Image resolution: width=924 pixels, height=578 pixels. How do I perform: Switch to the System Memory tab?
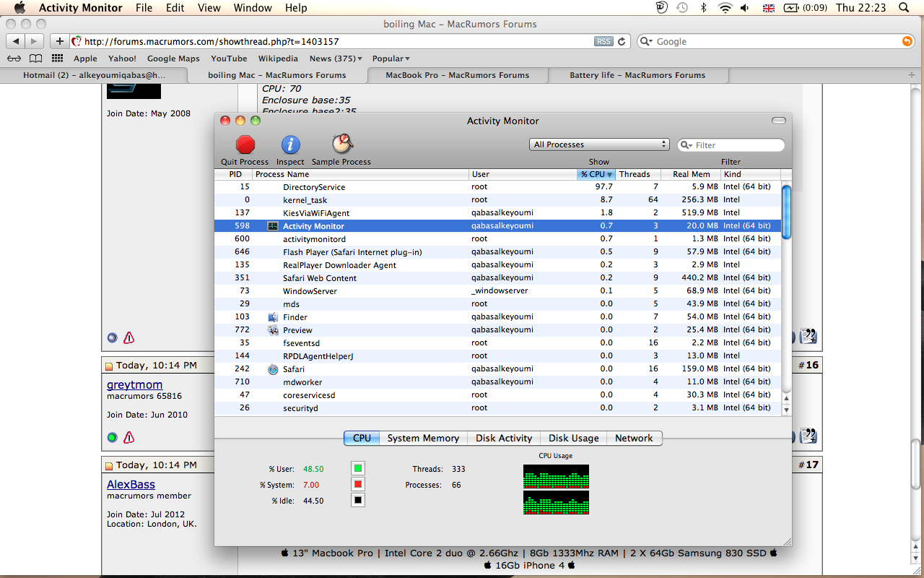(x=423, y=438)
